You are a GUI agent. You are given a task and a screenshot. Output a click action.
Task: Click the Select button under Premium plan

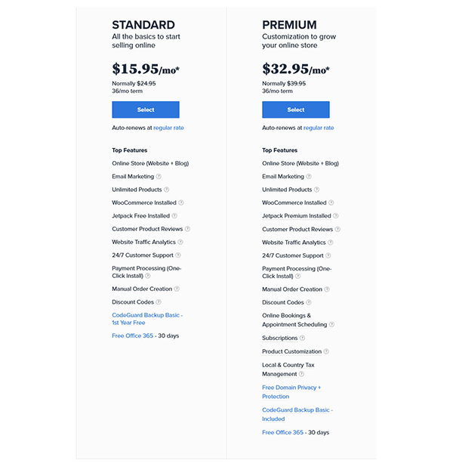[x=296, y=110]
